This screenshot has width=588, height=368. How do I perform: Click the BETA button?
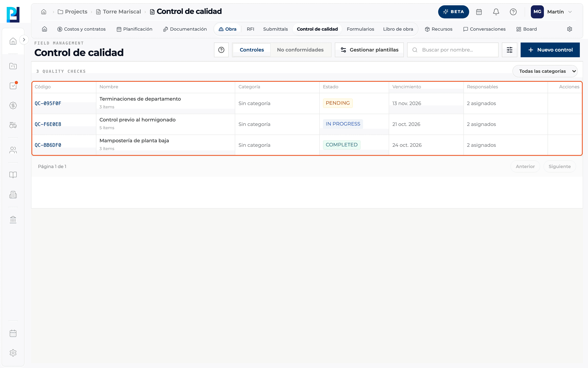(453, 12)
